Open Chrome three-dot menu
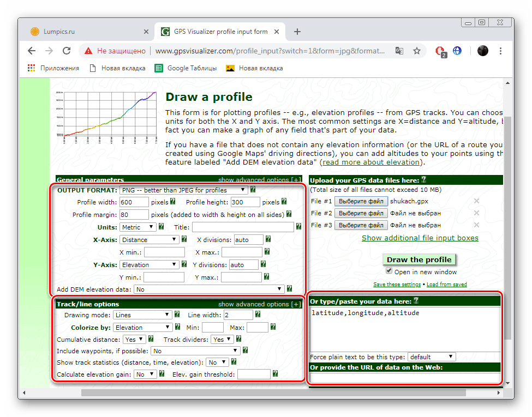Image resolution: width=532 pixels, height=417 pixels. (500, 51)
